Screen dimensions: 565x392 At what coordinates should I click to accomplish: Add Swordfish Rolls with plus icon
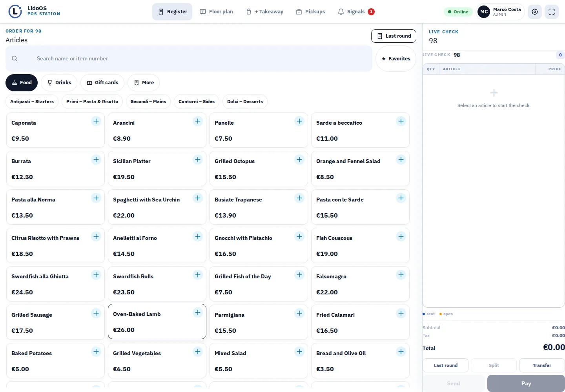(x=198, y=275)
